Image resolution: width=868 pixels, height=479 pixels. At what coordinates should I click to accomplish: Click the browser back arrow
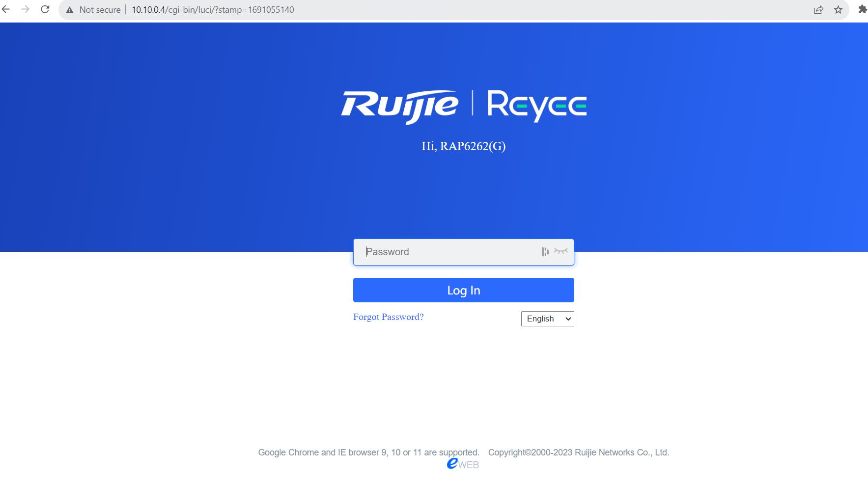(x=6, y=9)
